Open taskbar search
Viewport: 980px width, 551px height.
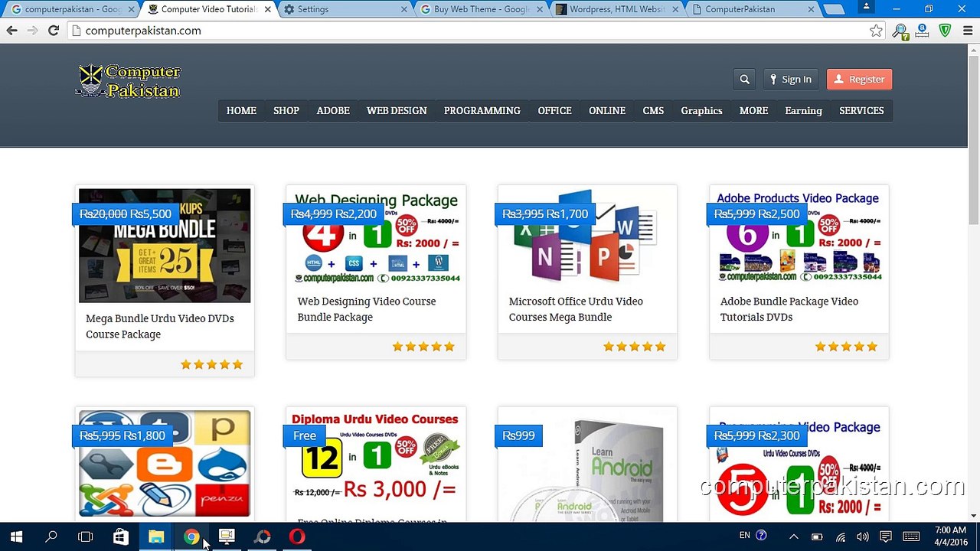coord(51,536)
